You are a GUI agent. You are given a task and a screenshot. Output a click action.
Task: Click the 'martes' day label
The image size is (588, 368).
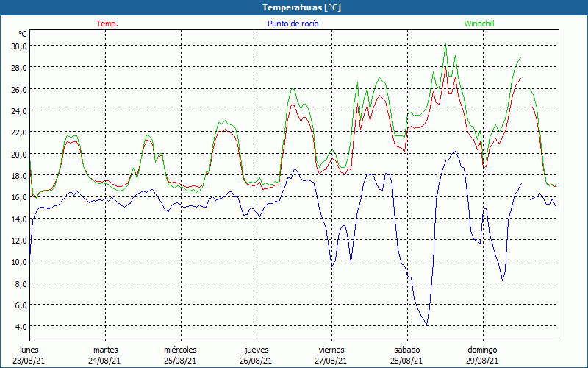pos(105,350)
